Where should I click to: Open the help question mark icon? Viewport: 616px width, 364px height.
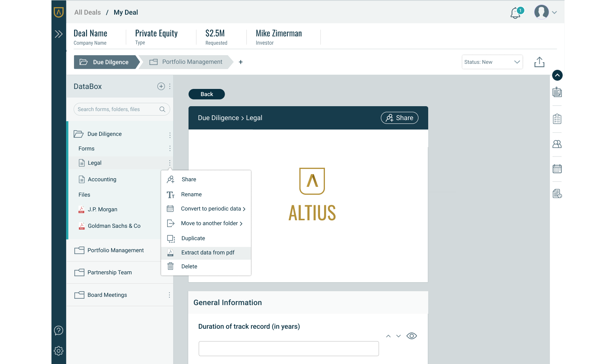(59, 331)
